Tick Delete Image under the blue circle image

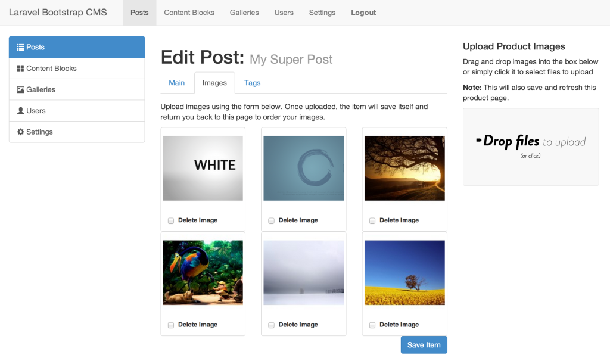[x=271, y=221]
